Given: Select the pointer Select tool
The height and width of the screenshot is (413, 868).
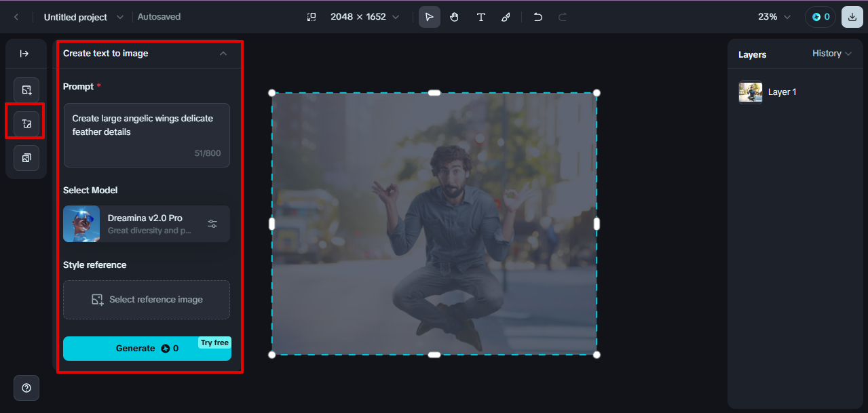Looking at the screenshot, I should point(430,17).
